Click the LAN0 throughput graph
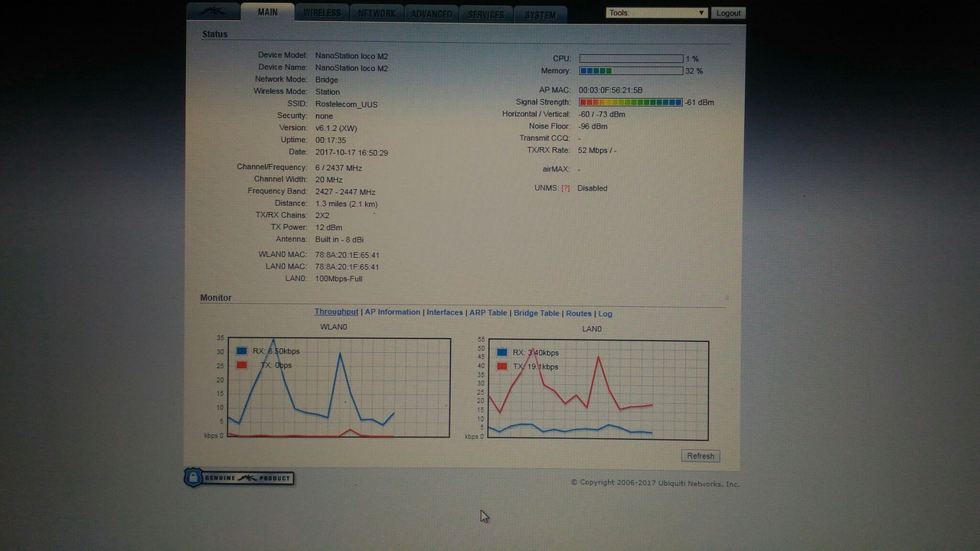 click(x=597, y=390)
